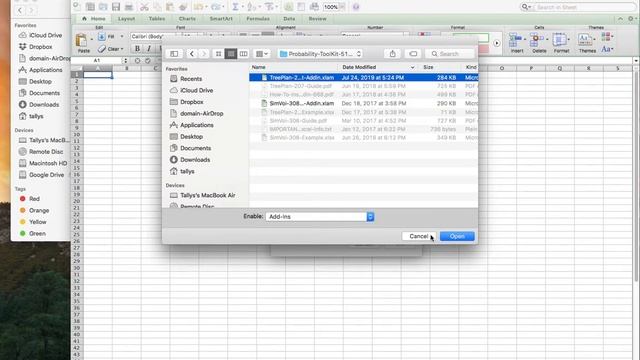Switch to the Data ribbon tab
The height and width of the screenshot is (360, 640).
pos(289,19)
